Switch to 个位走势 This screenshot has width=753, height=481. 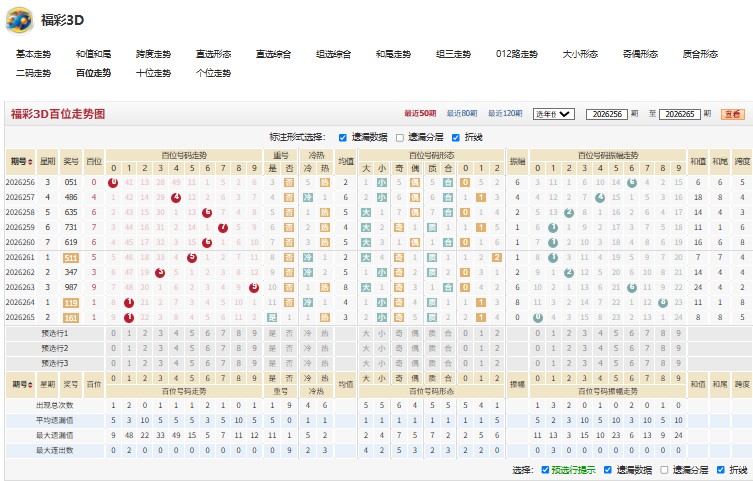(213, 73)
